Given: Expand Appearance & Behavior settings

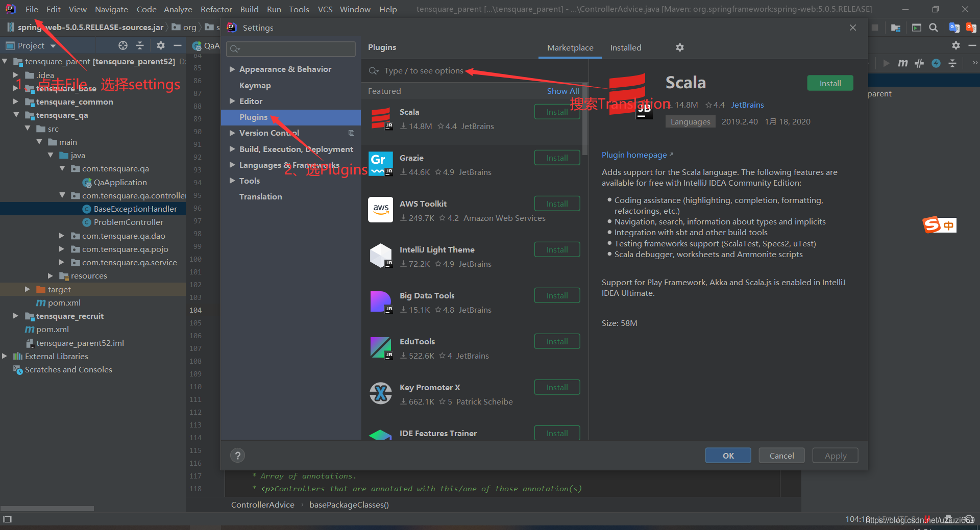Looking at the screenshot, I should point(232,69).
